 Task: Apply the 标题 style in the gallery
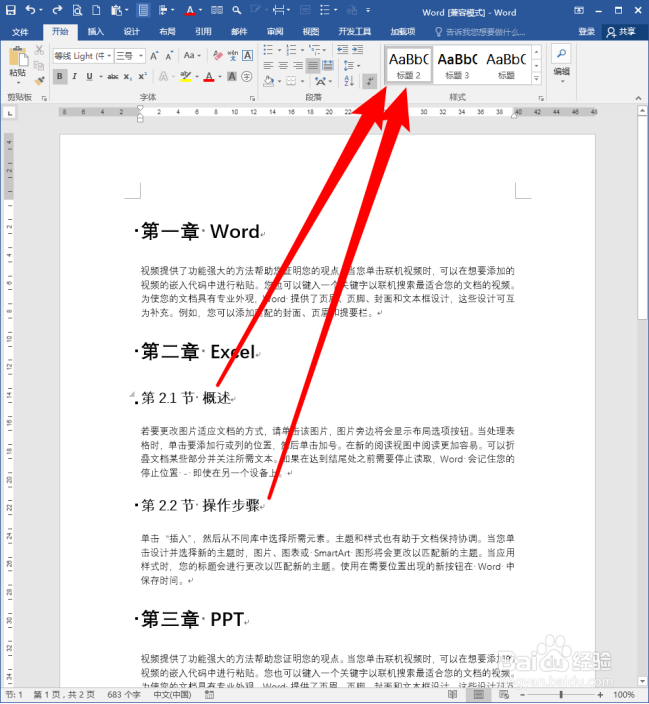(506, 65)
